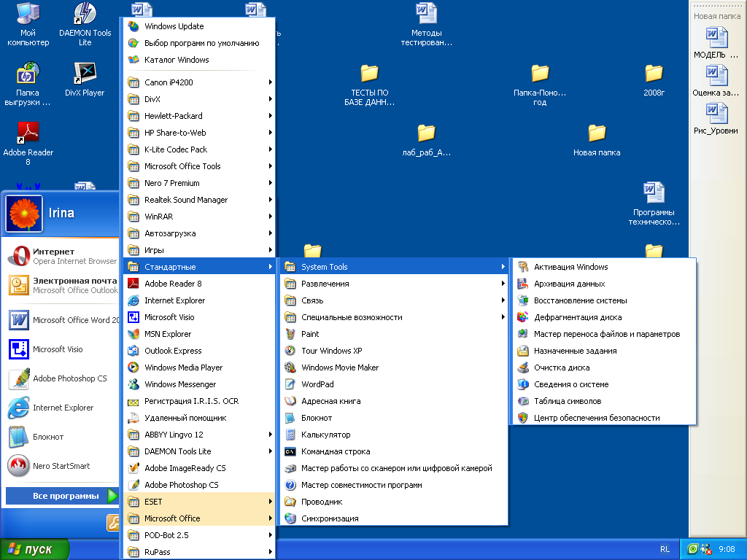Click Центр обеспечения безопасности shield icon

pos(522,418)
